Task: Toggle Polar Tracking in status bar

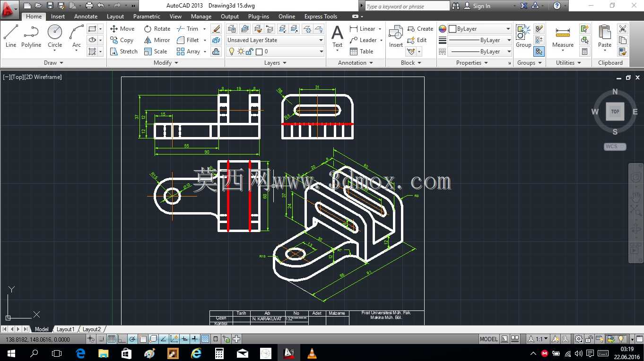Action: coord(132,339)
